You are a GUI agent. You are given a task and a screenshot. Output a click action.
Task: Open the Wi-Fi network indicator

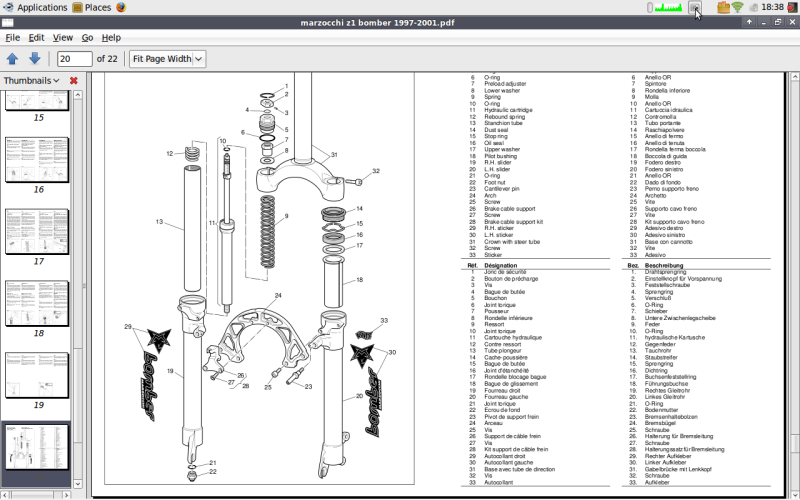point(737,7)
